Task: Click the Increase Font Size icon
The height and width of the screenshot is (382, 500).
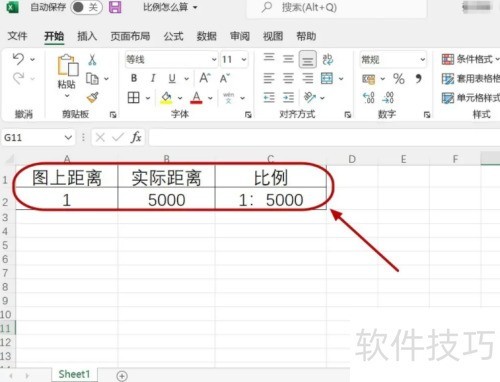Action: [x=205, y=78]
